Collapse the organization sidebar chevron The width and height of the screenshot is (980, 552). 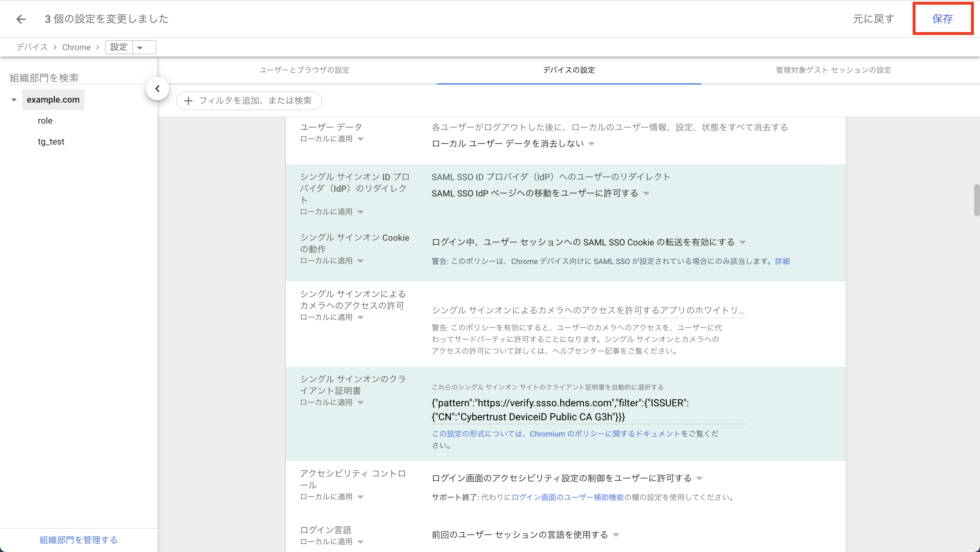click(157, 89)
